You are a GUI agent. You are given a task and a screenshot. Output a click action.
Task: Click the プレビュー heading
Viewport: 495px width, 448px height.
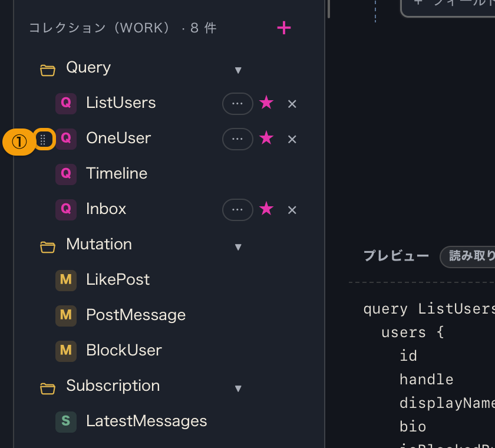point(396,256)
